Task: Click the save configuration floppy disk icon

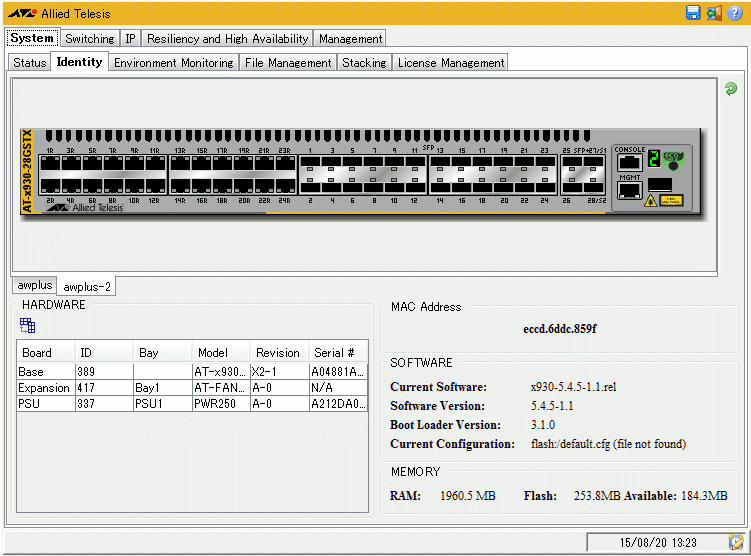Action: [x=693, y=13]
